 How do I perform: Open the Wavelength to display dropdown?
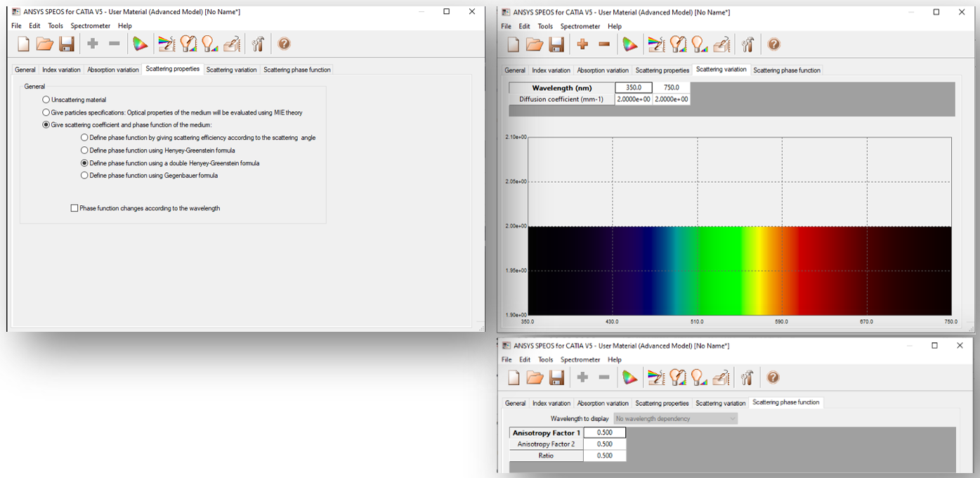click(676, 418)
